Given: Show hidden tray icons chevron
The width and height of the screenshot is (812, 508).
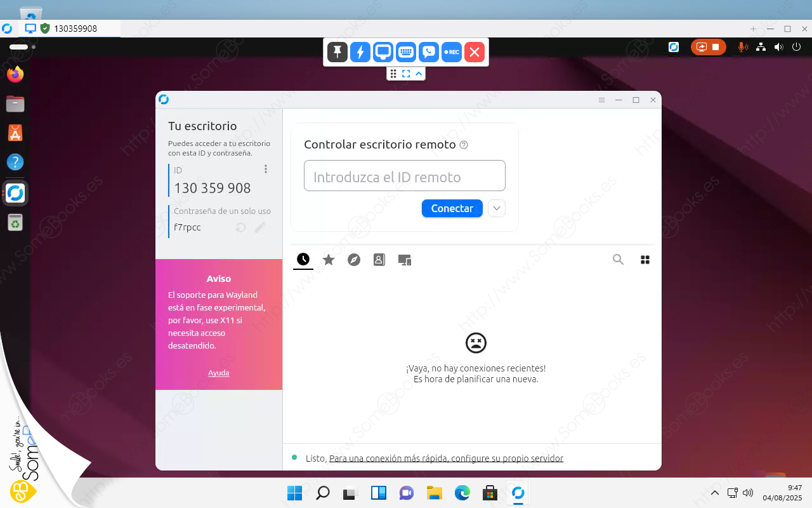Looking at the screenshot, I should pyautogui.click(x=715, y=493).
